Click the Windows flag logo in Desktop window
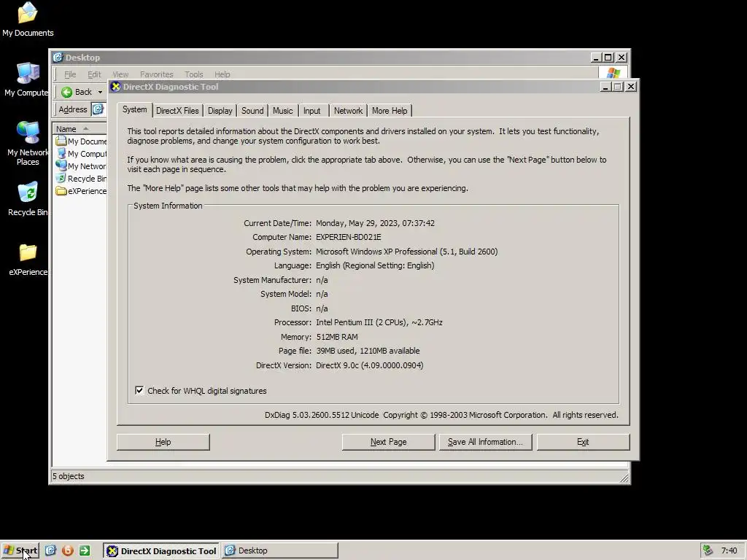Image resolution: width=747 pixels, height=560 pixels. point(613,74)
